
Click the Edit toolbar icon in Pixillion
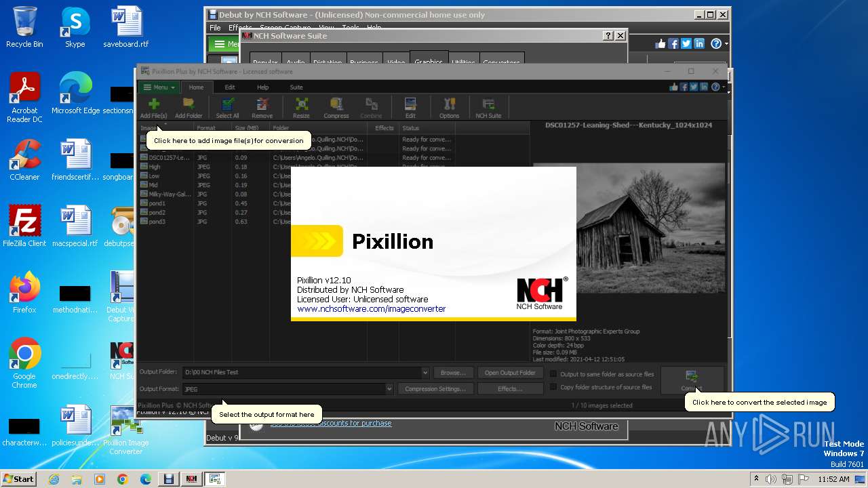[x=410, y=107]
